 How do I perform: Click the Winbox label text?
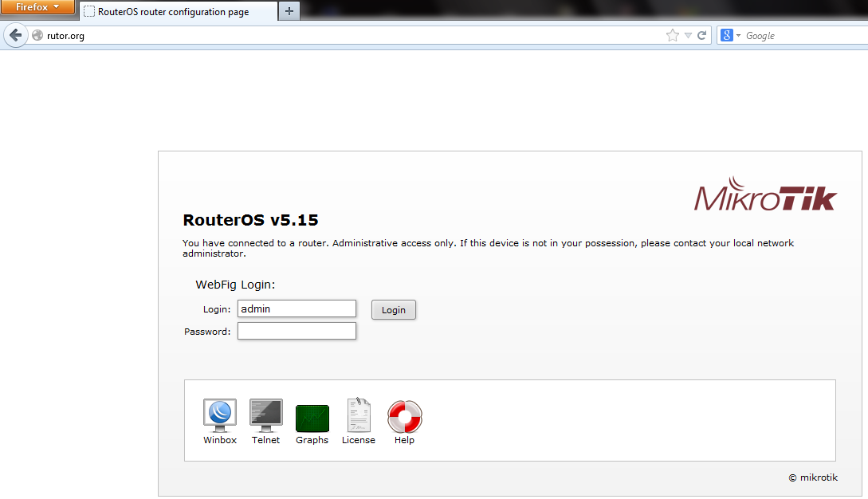pyautogui.click(x=220, y=440)
